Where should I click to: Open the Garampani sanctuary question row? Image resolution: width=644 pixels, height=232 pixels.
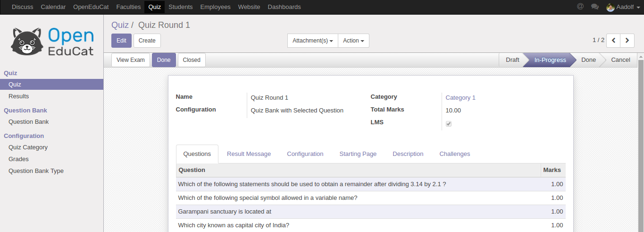point(225,212)
